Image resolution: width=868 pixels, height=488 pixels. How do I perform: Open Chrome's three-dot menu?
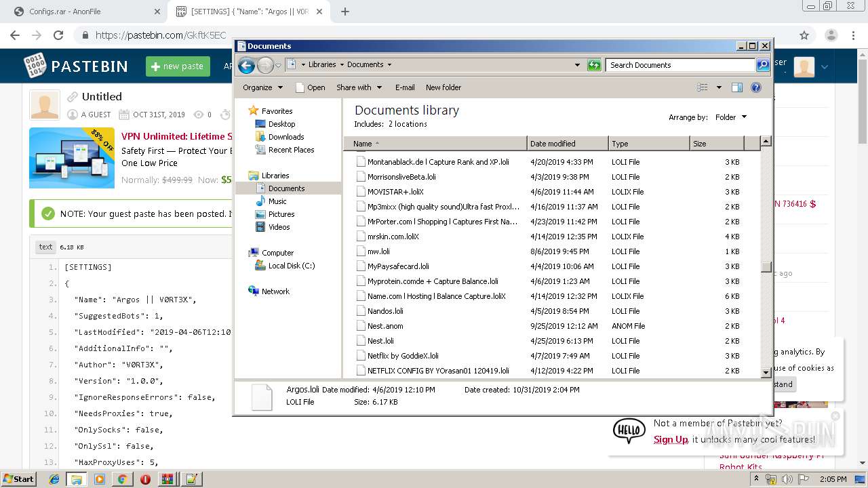[853, 35]
